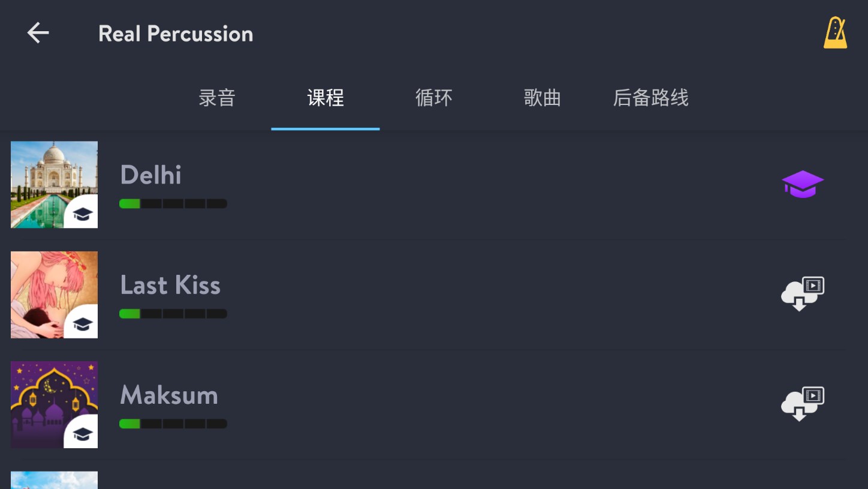This screenshot has width=868, height=489.
Task: Open the metronome tool
Action: (835, 33)
